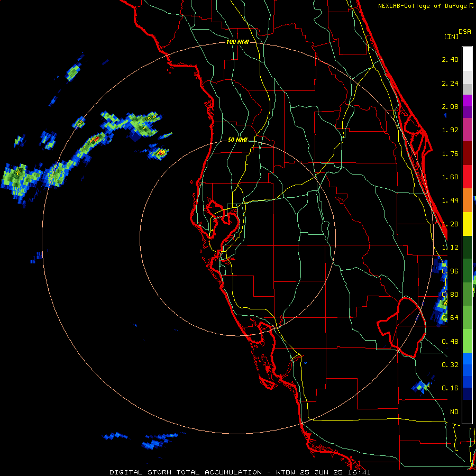Click the 100 NMI range ring label
Image resolution: width=476 pixels, height=476 pixels.
click(237, 42)
